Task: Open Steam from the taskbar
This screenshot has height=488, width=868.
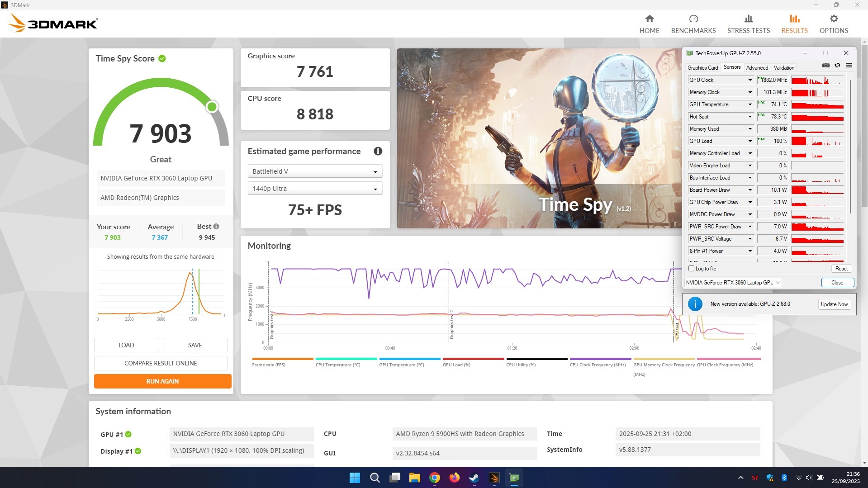Action: tap(474, 478)
